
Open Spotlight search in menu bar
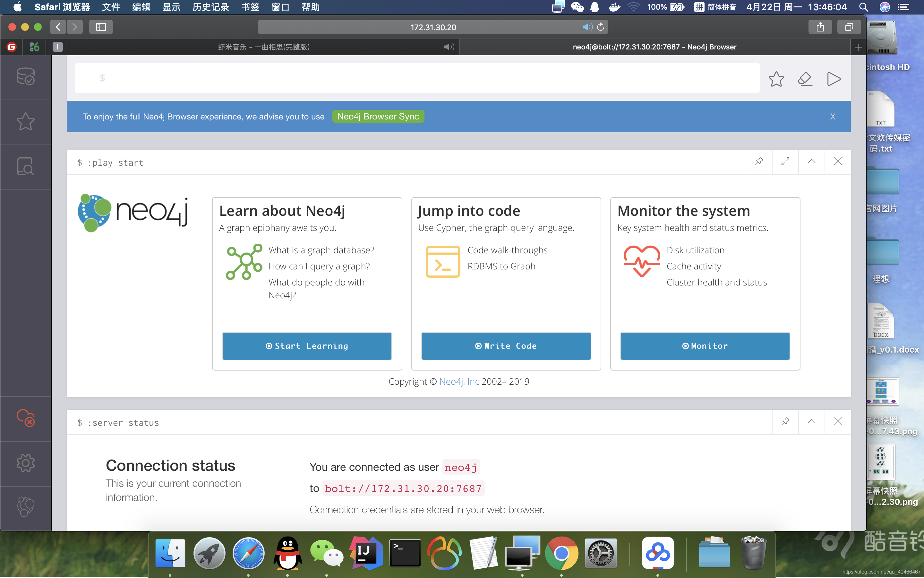tap(864, 7)
